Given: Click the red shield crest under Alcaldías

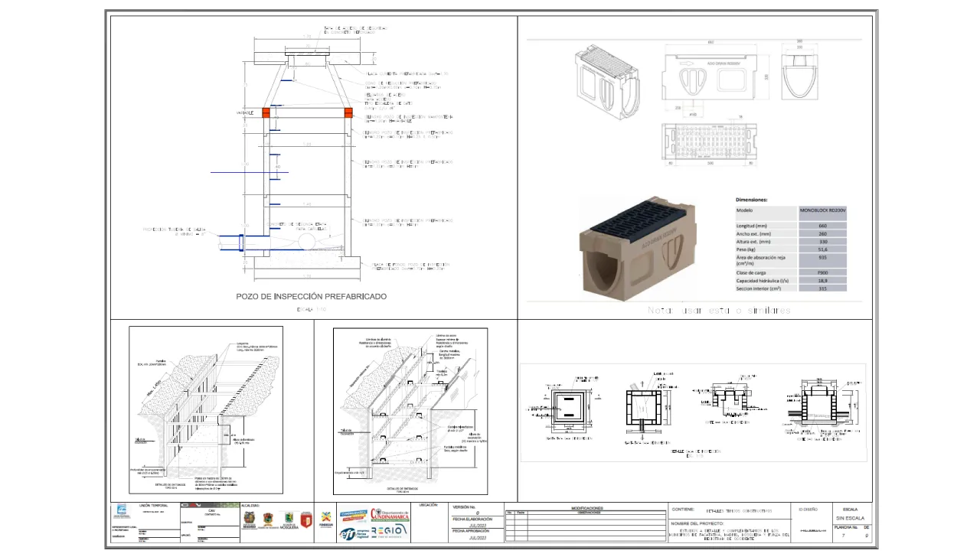Looking at the screenshot, I should coord(305,520).
